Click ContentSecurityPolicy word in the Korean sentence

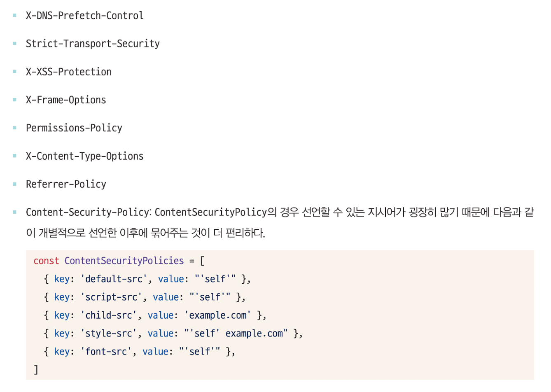(211, 212)
